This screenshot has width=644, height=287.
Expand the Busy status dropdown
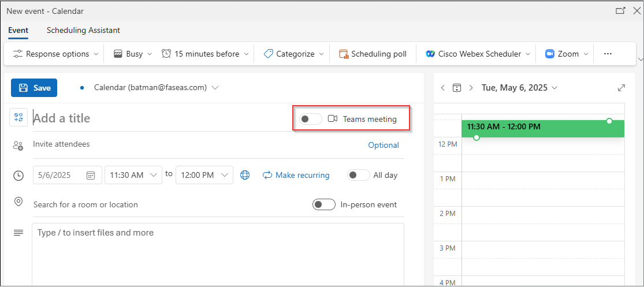tap(133, 54)
